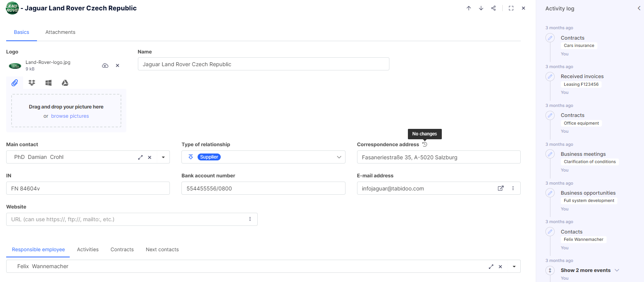Click edit icon beside Received invoices

point(550,77)
